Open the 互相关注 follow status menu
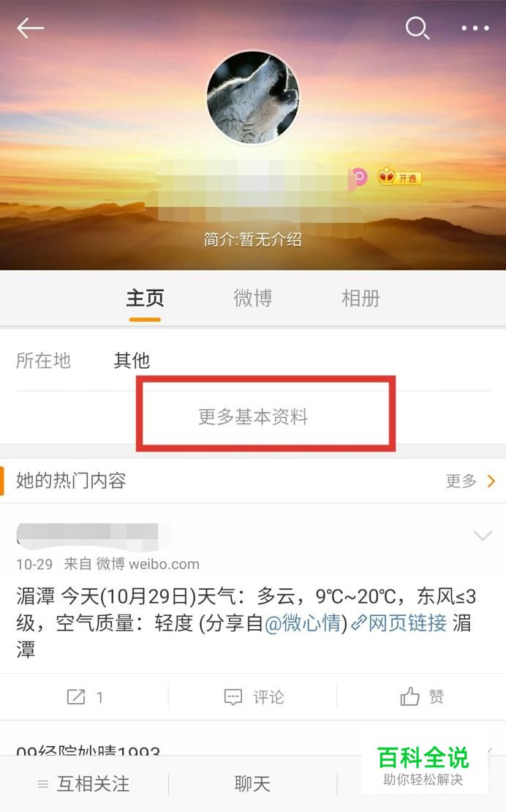This screenshot has height=812, width=506. (84, 784)
